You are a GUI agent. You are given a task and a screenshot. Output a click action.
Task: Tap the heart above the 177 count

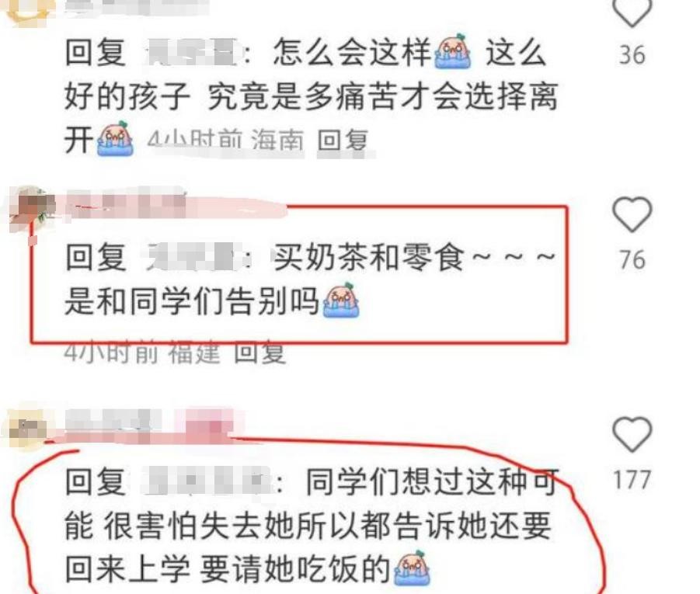[632, 435]
